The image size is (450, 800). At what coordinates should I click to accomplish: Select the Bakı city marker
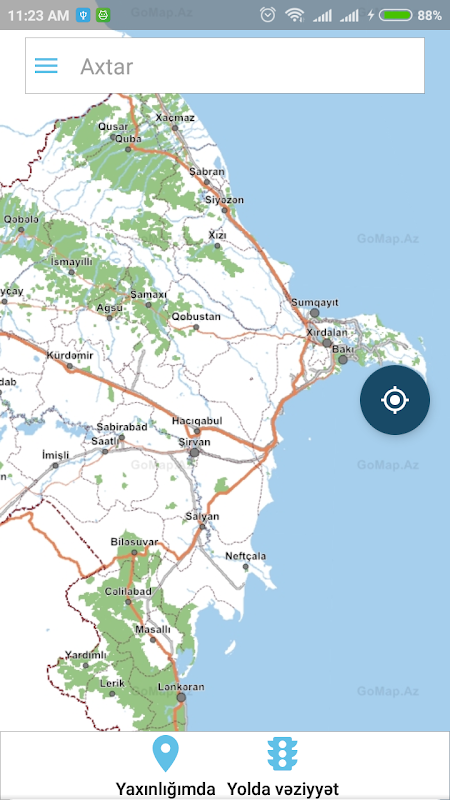343,360
